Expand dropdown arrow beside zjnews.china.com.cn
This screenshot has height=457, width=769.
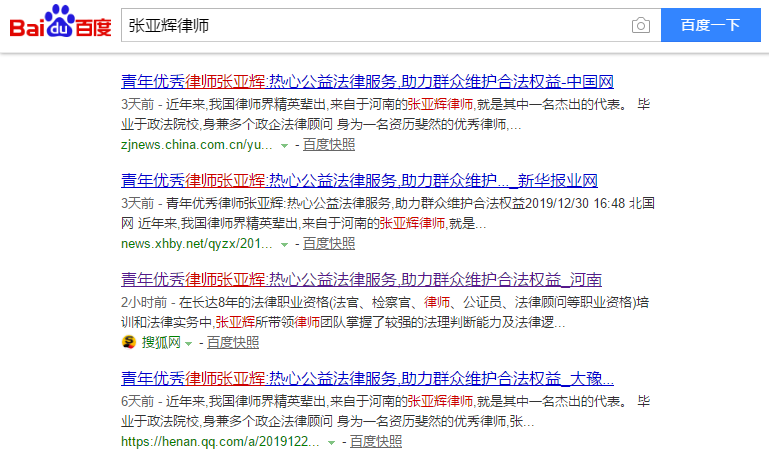click(284, 146)
